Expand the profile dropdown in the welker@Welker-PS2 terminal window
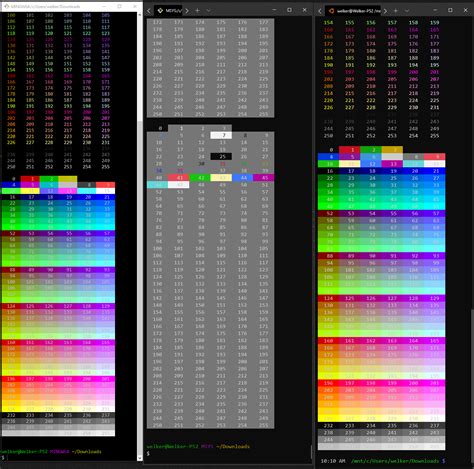 [407, 11]
